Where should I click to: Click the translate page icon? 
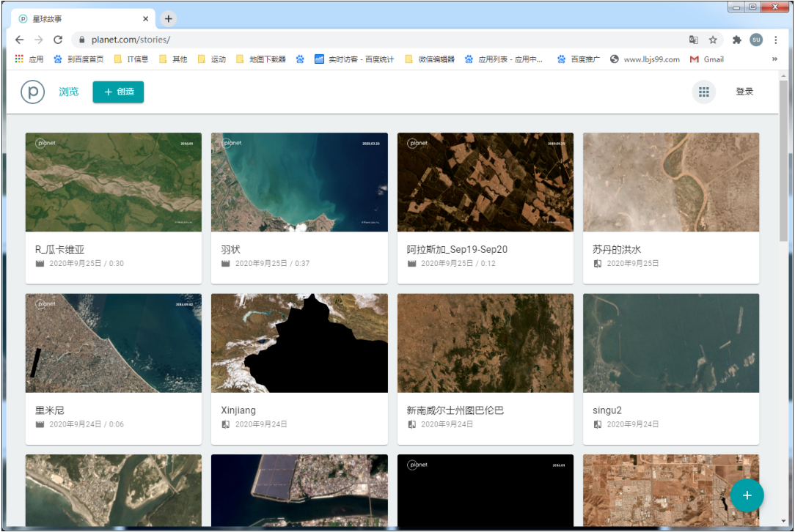(693, 40)
